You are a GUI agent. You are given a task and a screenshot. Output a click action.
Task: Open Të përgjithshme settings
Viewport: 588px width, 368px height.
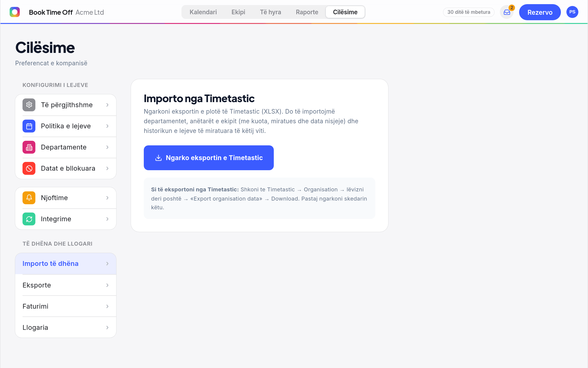66,105
